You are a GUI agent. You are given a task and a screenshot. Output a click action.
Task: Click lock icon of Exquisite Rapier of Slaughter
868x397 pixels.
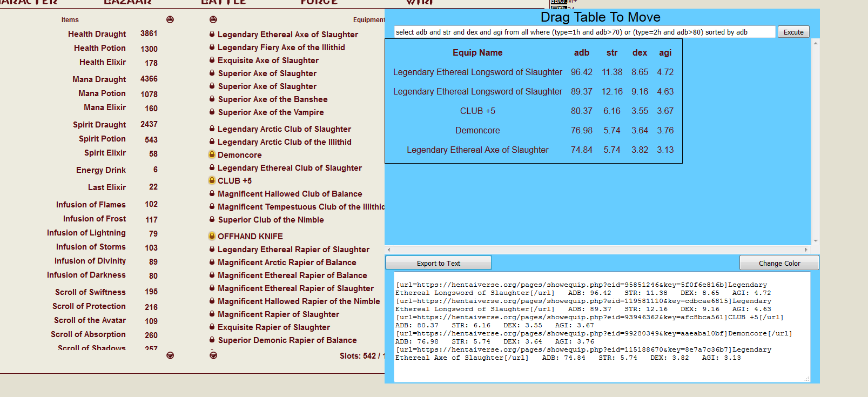[212, 327]
